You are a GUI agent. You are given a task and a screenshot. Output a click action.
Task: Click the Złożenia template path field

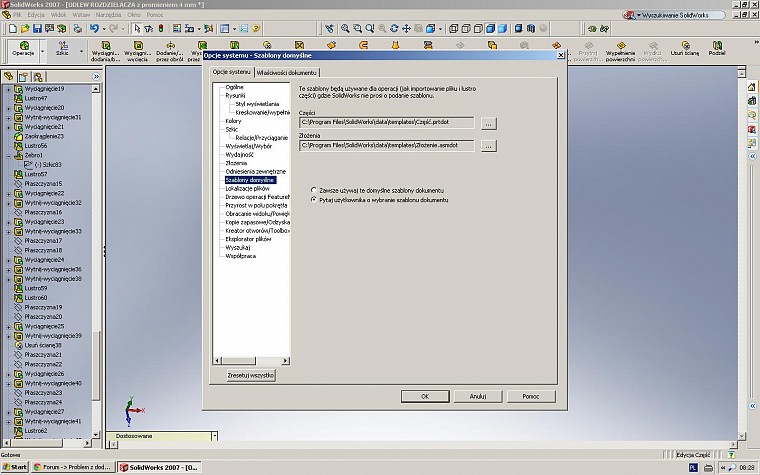386,145
